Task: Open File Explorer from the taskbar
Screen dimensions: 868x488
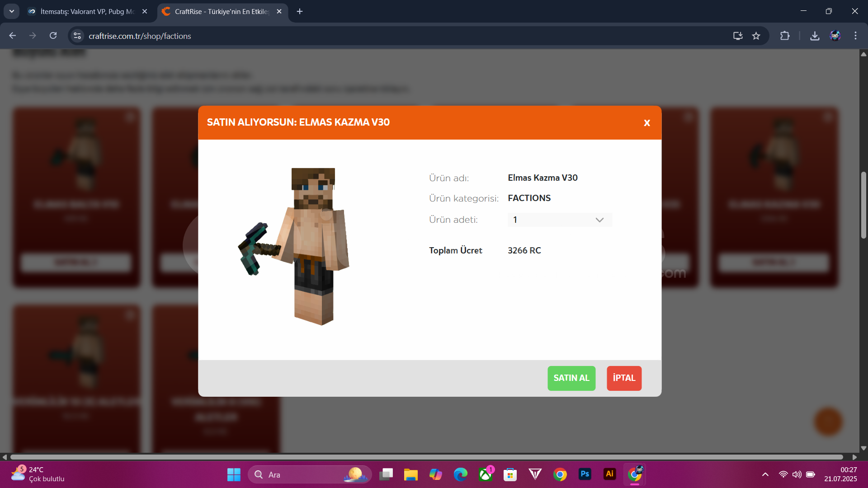Action: 410,474
